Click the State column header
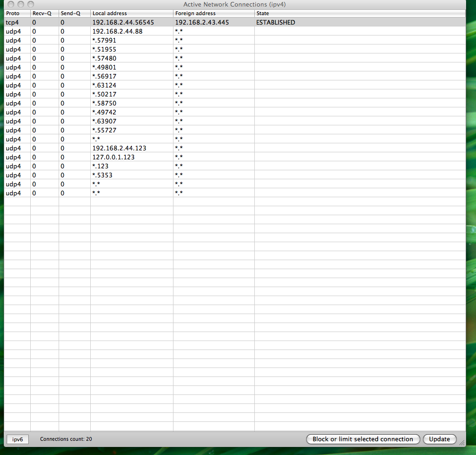The image size is (476, 455). [360, 13]
